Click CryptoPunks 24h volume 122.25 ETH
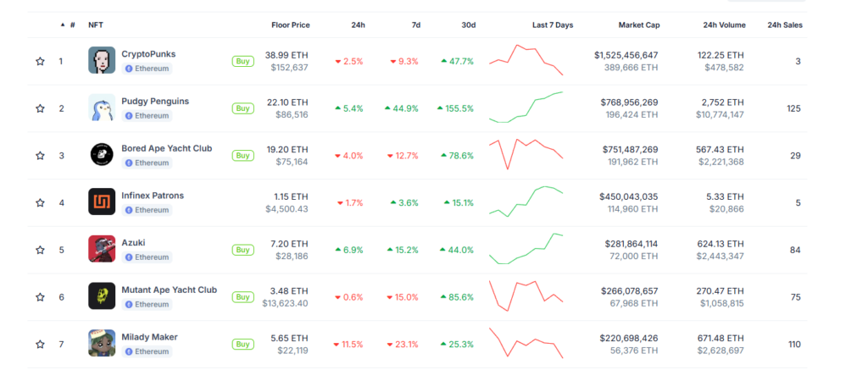The image size is (868, 370). click(721, 55)
